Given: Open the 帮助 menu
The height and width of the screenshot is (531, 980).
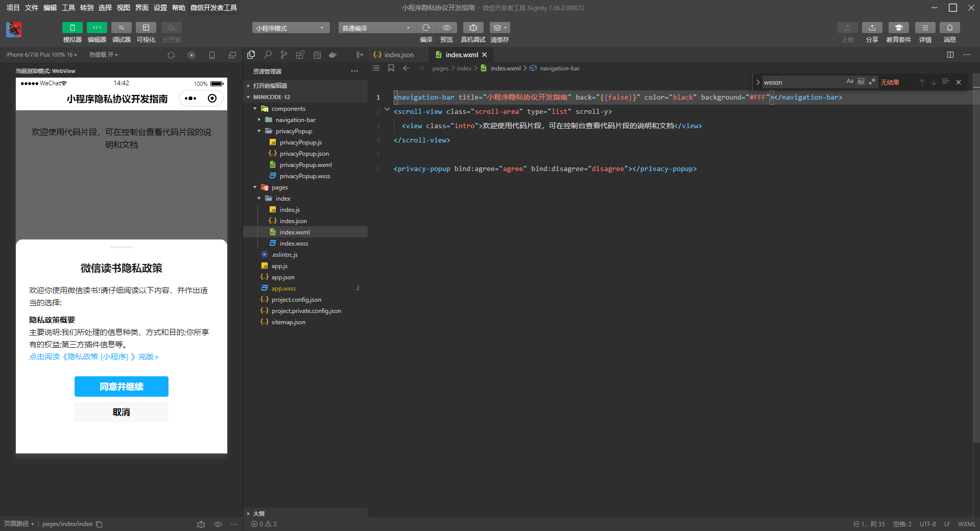Looking at the screenshot, I should [x=179, y=8].
